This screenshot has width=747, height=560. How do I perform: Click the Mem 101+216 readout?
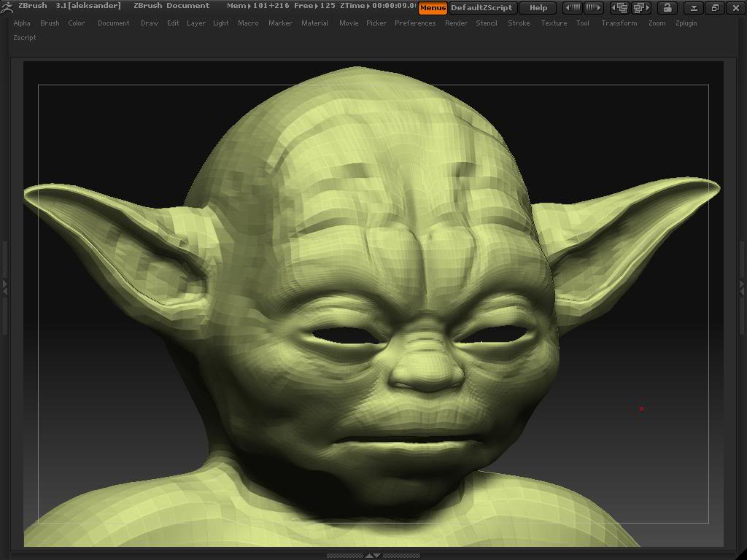pos(258,6)
